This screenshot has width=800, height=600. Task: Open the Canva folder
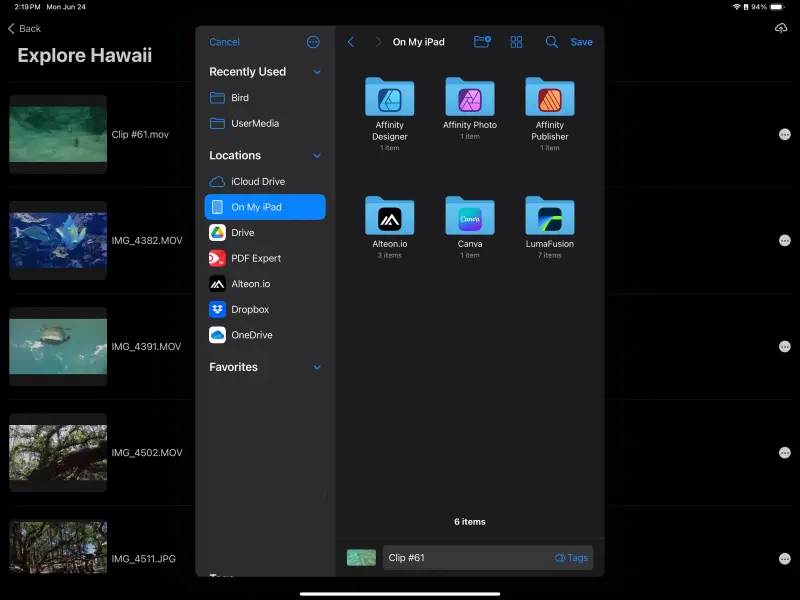pyautogui.click(x=470, y=218)
